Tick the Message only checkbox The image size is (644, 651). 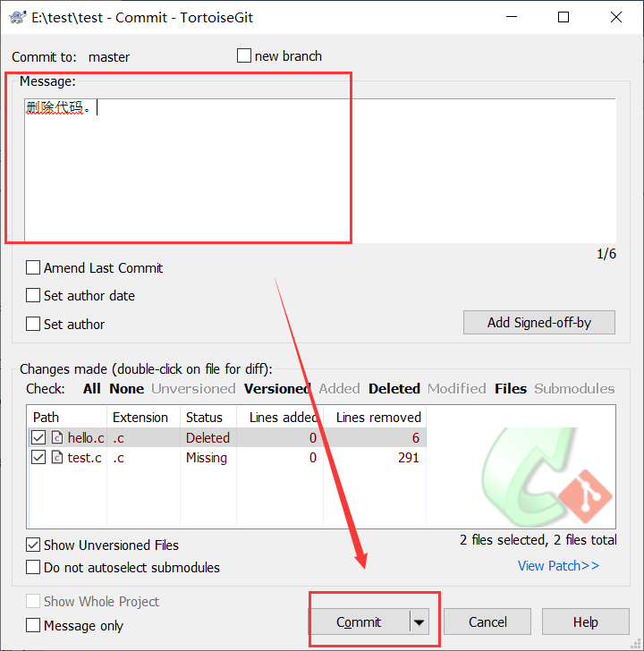33,625
